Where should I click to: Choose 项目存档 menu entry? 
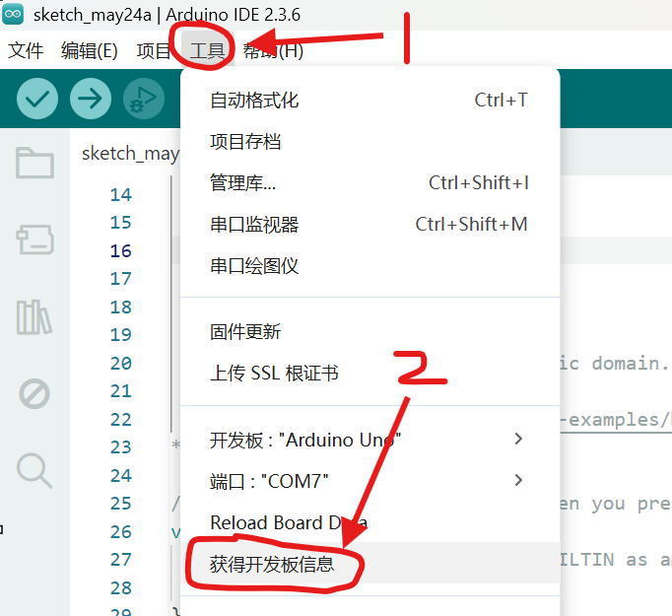[370, 142]
